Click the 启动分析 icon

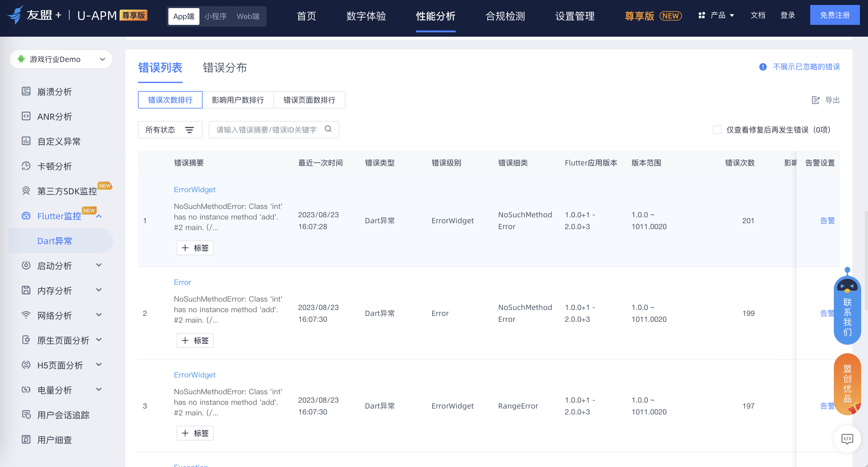(x=26, y=265)
